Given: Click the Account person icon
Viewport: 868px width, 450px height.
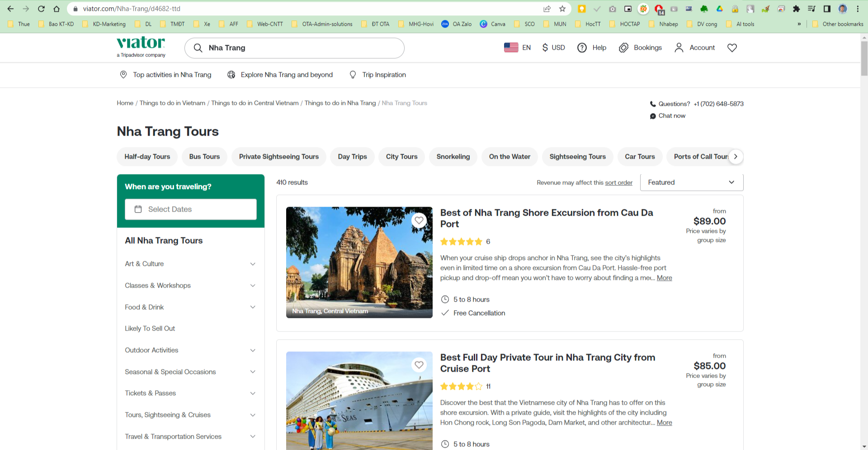Looking at the screenshot, I should 679,47.
